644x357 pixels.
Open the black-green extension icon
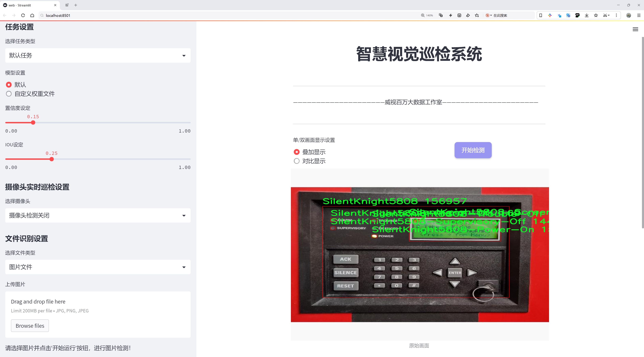578,15
